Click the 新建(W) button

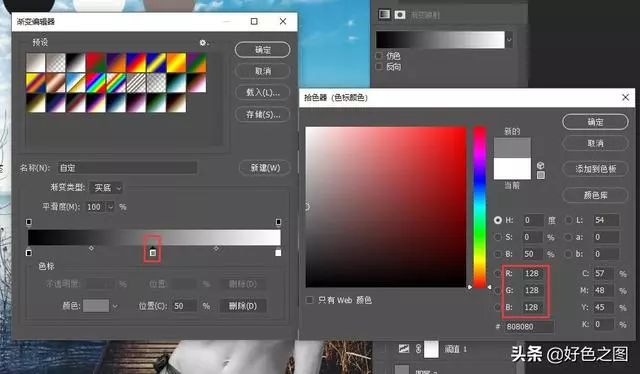tap(265, 168)
